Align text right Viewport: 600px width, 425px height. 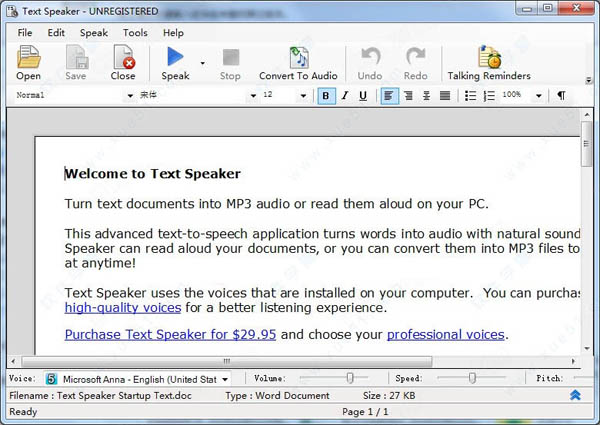(x=408, y=96)
